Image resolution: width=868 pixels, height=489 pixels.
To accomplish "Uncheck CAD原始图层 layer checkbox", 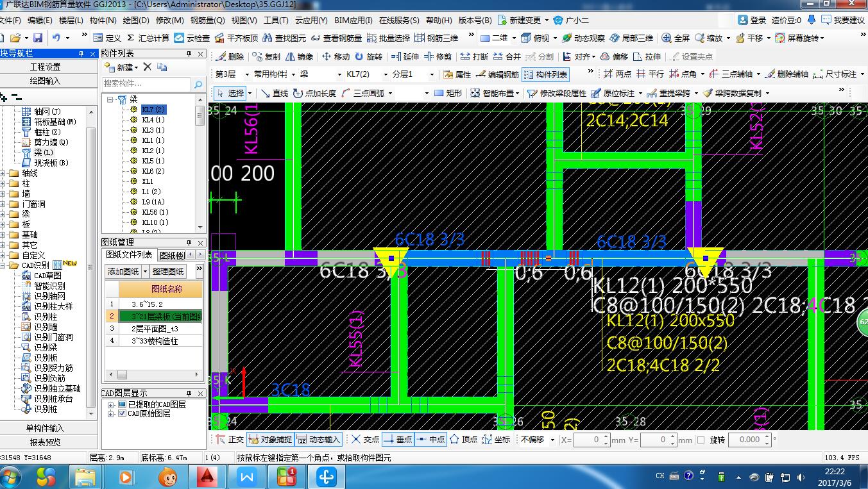I will pyautogui.click(x=122, y=414).
